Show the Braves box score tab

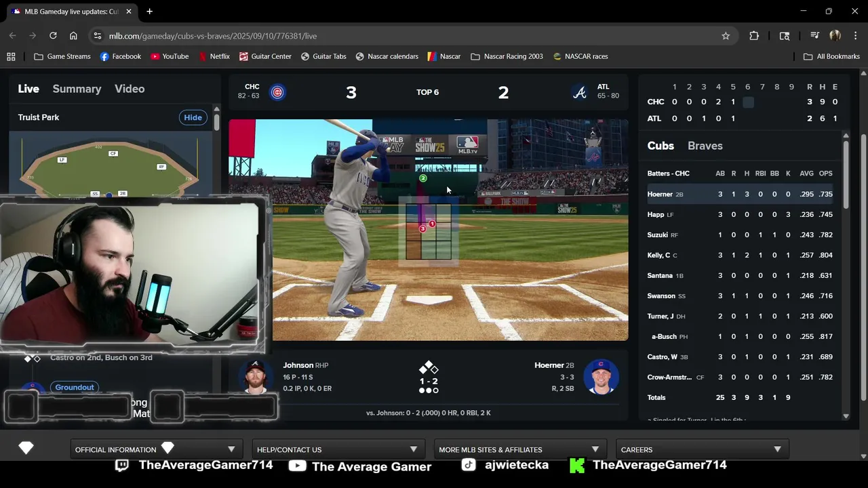pyautogui.click(x=705, y=146)
